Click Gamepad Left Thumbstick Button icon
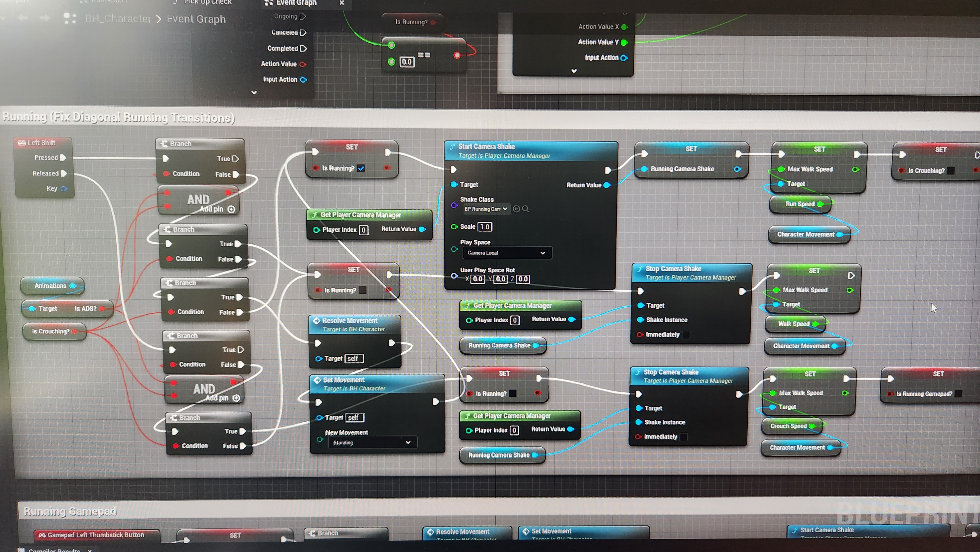The width and height of the screenshot is (980, 552). [x=42, y=535]
